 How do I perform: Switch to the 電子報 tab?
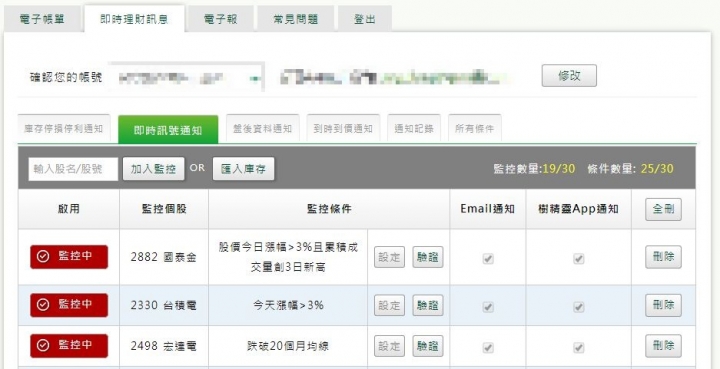(220, 19)
